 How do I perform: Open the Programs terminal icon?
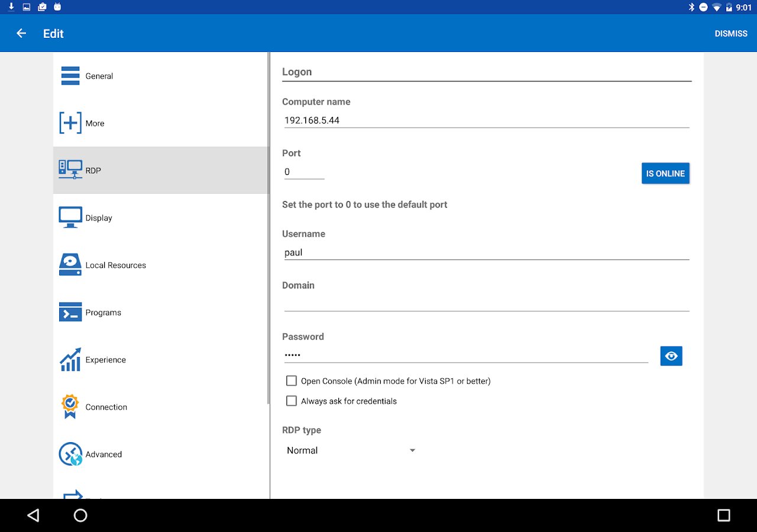click(x=70, y=312)
